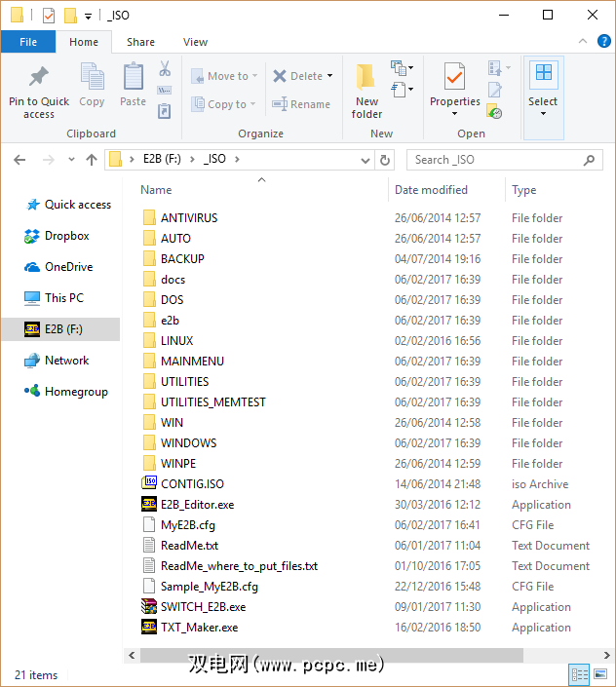This screenshot has width=616, height=687.
Task: Click the Cut scissors icon
Action: tap(165, 68)
